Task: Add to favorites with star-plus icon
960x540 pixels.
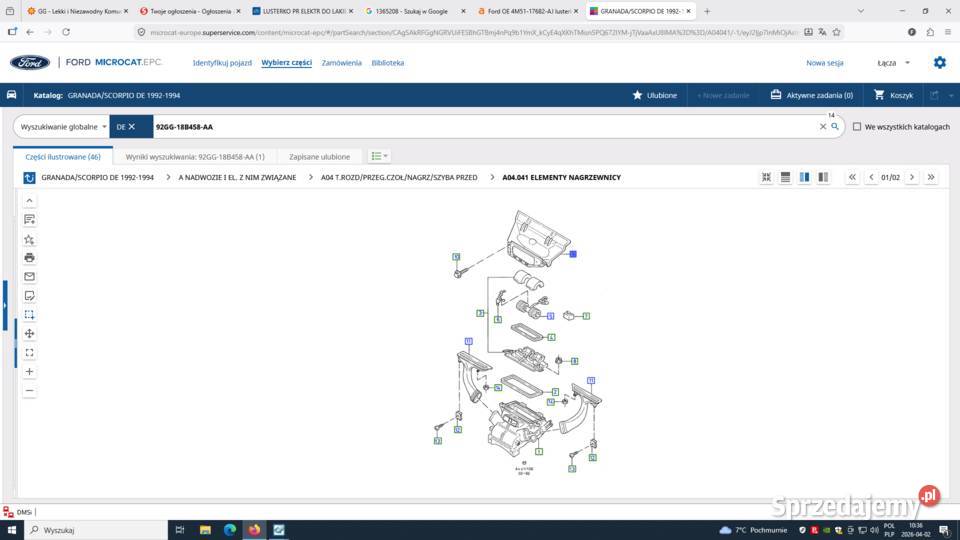Action: point(29,239)
